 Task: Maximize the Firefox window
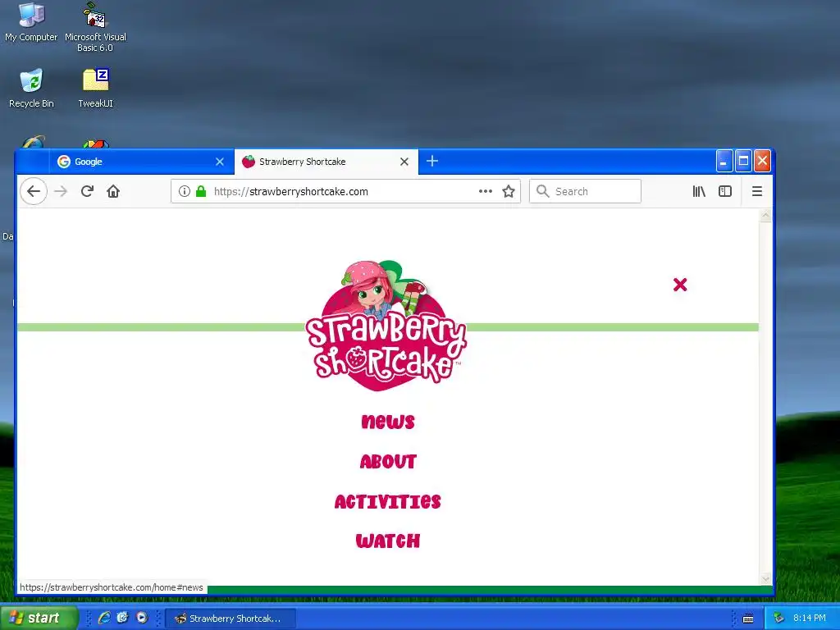pyautogui.click(x=743, y=161)
